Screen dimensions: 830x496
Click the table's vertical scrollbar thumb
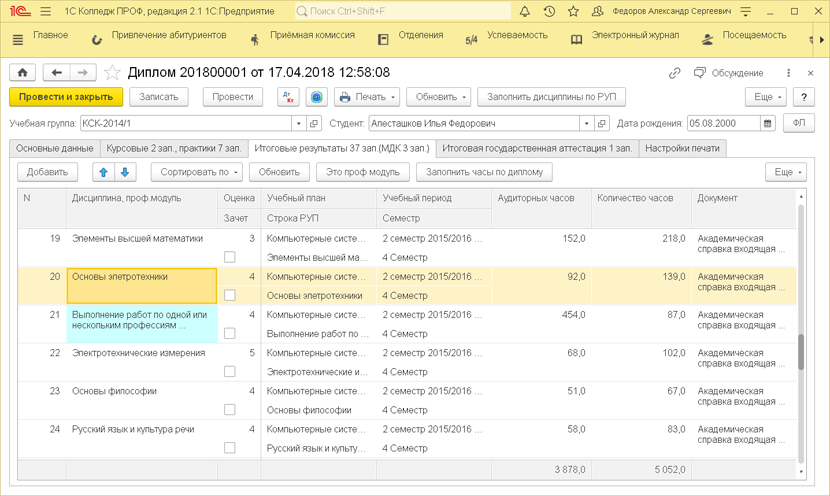(x=800, y=352)
